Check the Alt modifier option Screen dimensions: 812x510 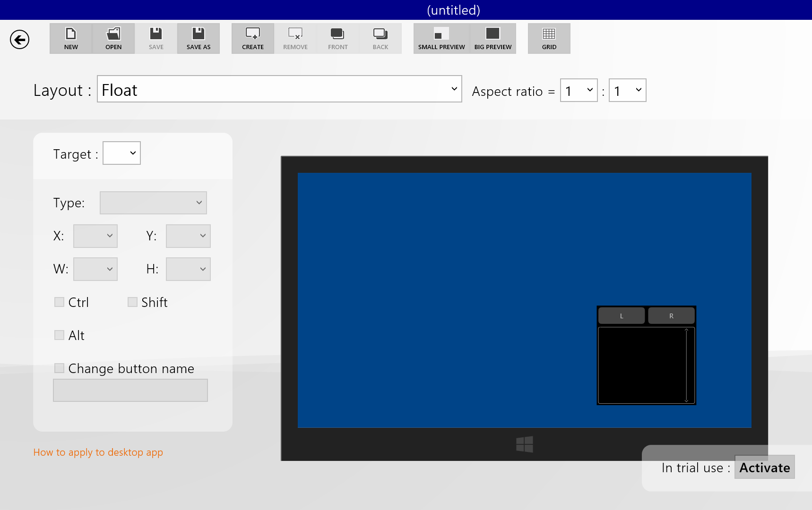coord(59,335)
